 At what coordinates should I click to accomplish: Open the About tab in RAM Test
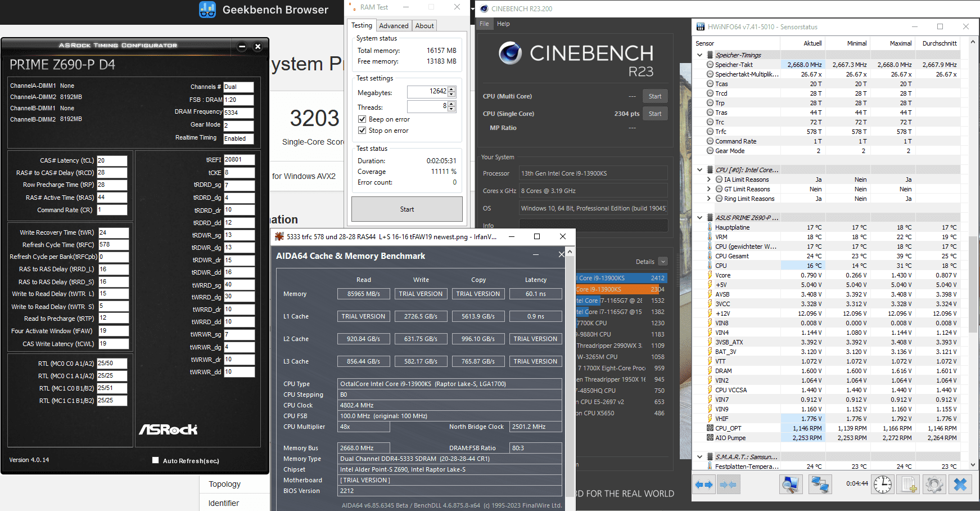(424, 26)
